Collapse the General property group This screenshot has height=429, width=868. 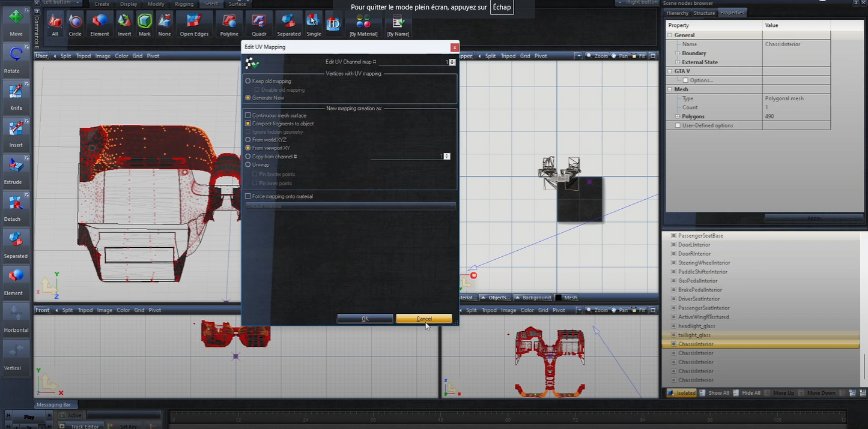670,35
